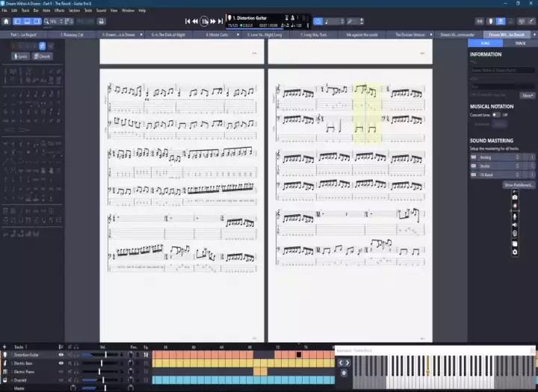Viewport: 538px width, 392px height.
Task: Click the camera screenshot icon
Action: click(515, 198)
